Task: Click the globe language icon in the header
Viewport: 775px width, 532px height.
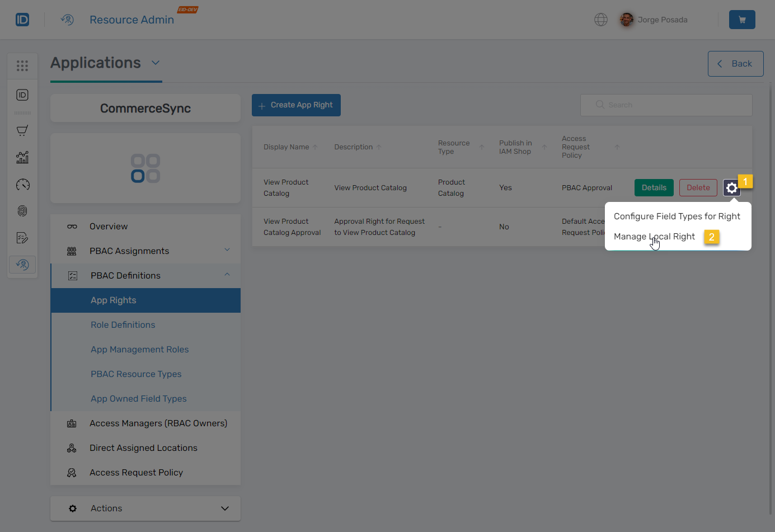Action: [601, 19]
